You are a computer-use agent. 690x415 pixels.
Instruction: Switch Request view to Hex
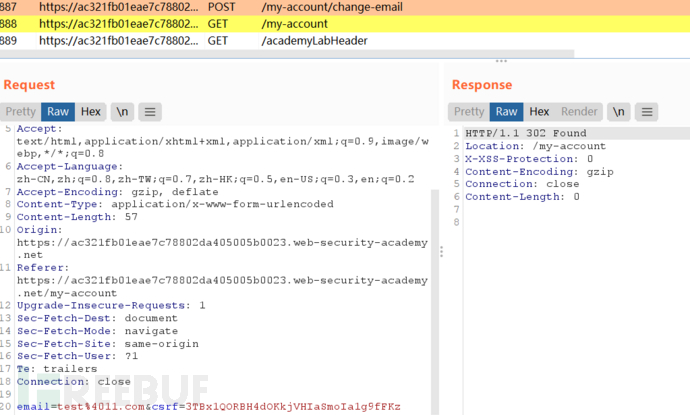[91, 111]
